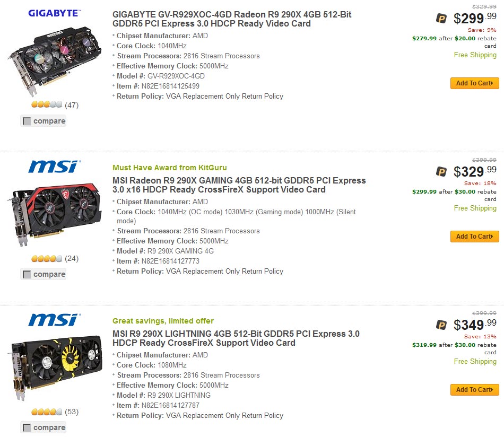Click the PayPal icon beside $349.99 price
The image size is (504, 437).
pos(441,325)
